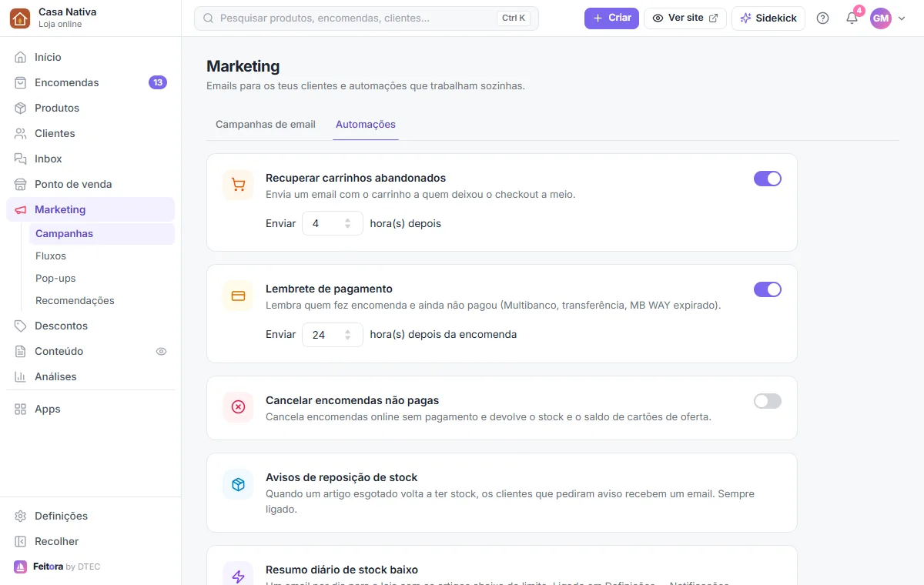Open the Clientes page
Screen dimensions: 924x585
click(90, 133)
